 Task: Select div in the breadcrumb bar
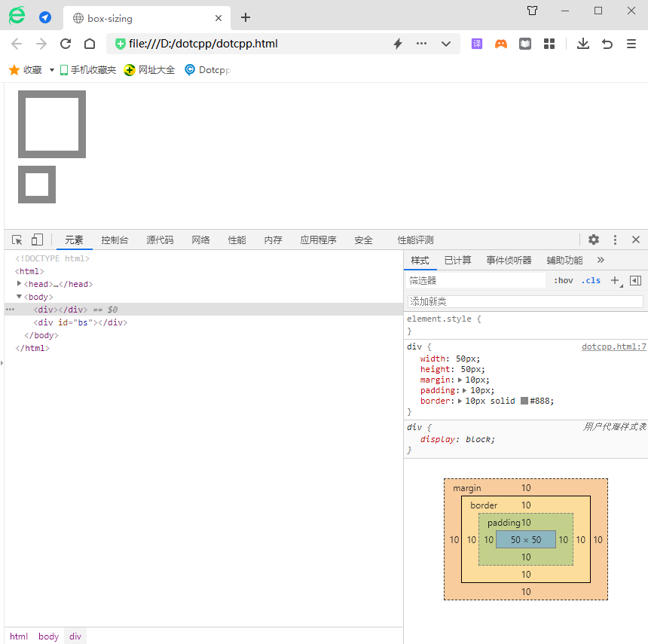point(75,636)
